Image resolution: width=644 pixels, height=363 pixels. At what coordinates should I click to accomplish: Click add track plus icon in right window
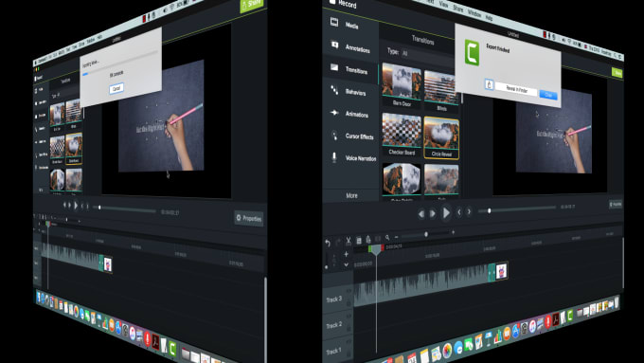[x=346, y=254]
